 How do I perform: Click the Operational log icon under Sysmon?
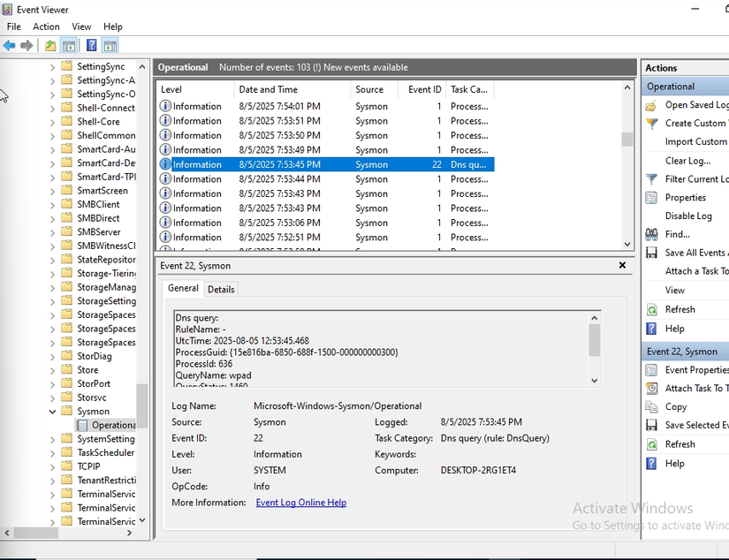[82, 425]
